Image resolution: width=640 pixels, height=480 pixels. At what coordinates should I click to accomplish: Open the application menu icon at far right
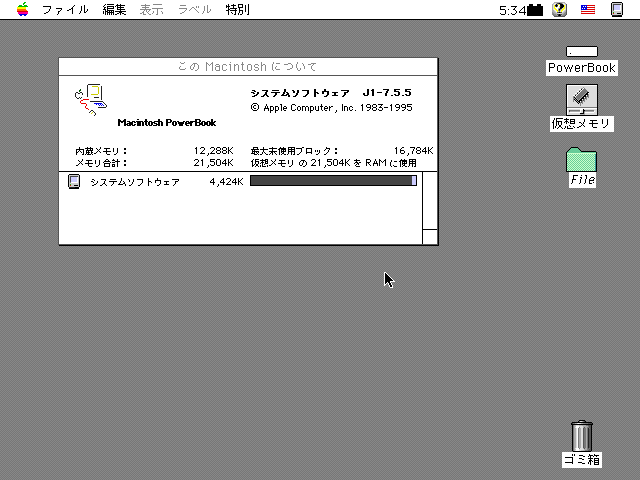(x=617, y=9)
